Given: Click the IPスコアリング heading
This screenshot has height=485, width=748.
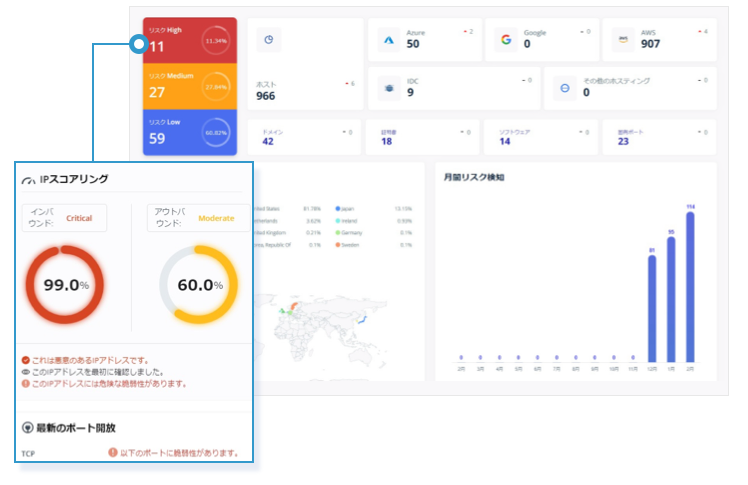Looking at the screenshot, I should click(x=74, y=179).
